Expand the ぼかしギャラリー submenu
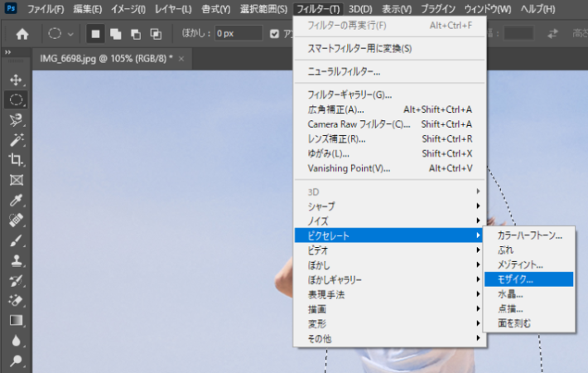This screenshot has width=588, height=373. (x=389, y=279)
